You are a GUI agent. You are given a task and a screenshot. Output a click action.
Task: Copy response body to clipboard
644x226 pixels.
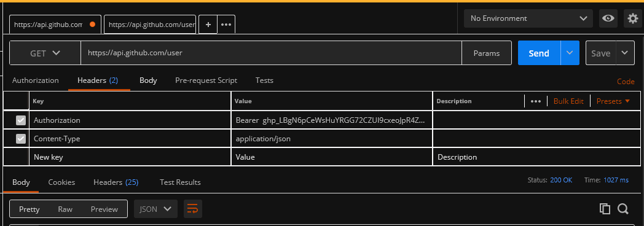point(605,209)
